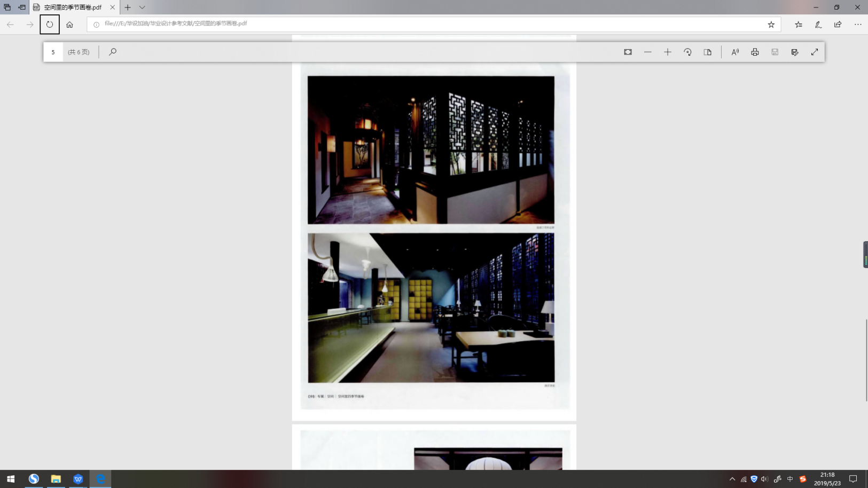Open Save As for the PDF
Viewport: 868px width, 488px height.
[795, 52]
